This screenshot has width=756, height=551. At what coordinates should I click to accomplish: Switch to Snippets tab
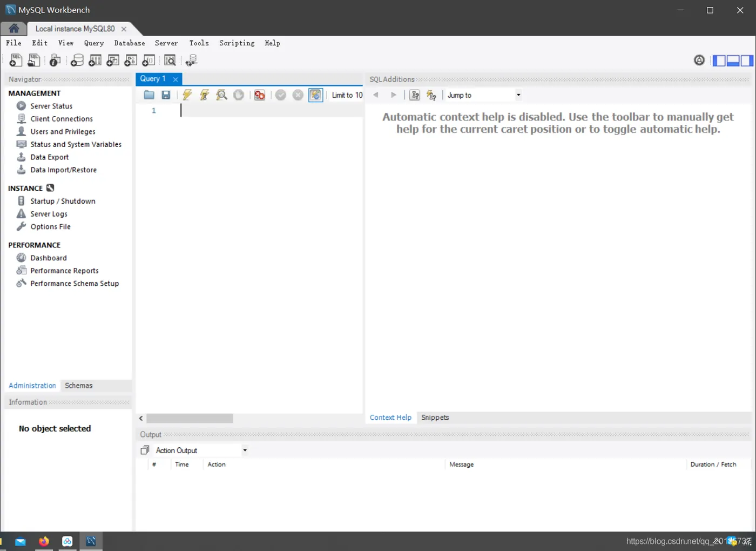[435, 418]
